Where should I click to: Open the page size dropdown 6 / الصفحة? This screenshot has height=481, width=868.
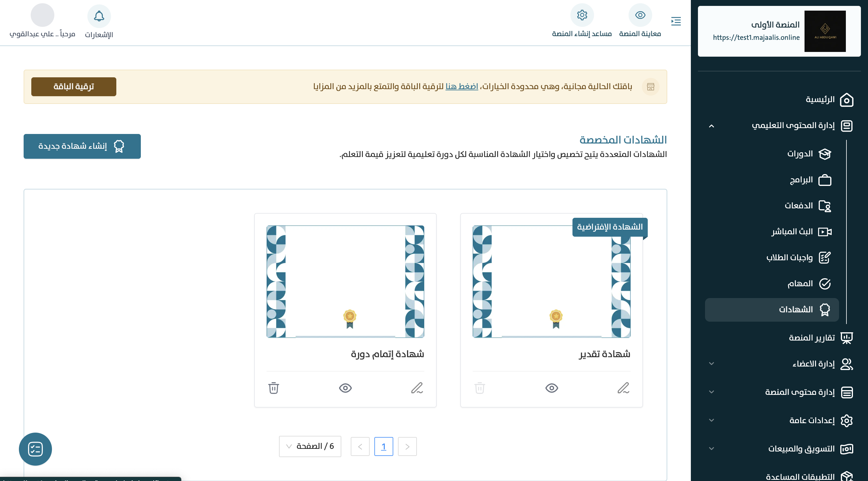coord(310,446)
